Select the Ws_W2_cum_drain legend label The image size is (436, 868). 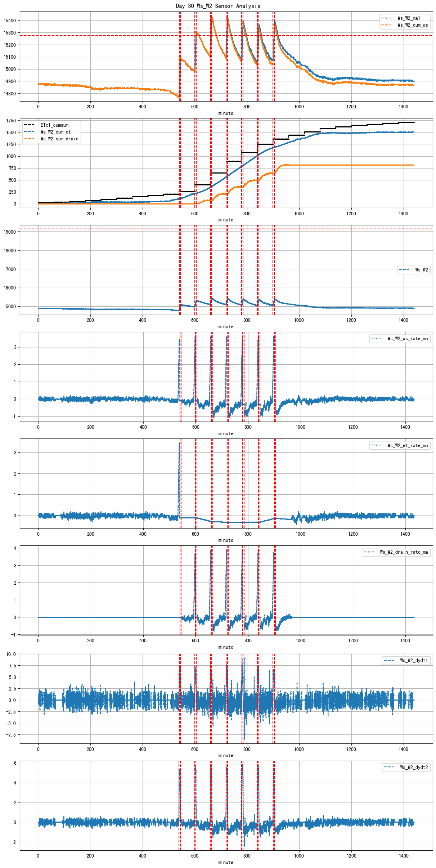point(59,139)
